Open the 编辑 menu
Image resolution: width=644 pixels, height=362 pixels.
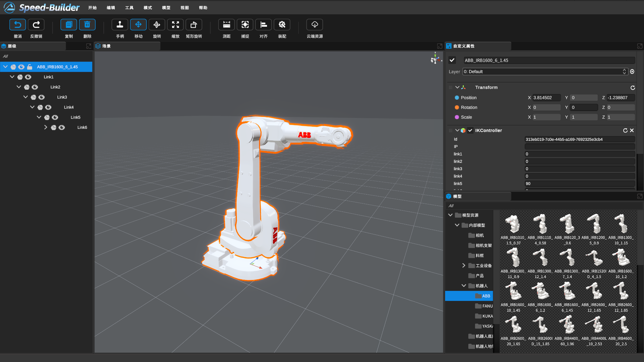[x=111, y=8]
